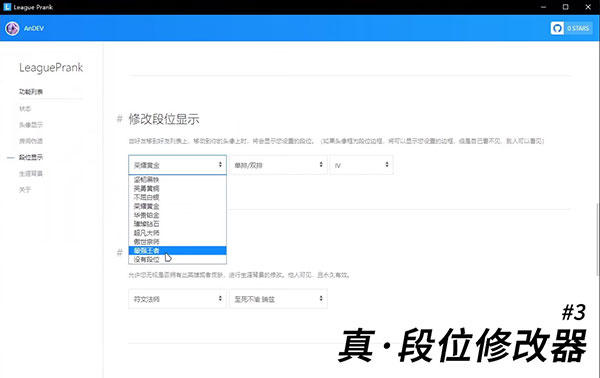Choose 没有段位 from the rank list
This screenshot has width=600, height=378.
click(178, 259)
